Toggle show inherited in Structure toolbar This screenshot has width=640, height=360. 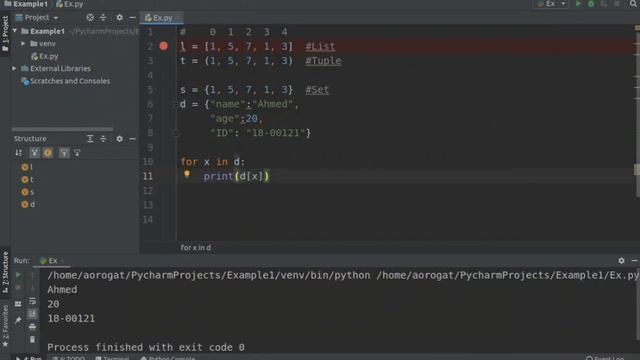click(x=34, y=153)
